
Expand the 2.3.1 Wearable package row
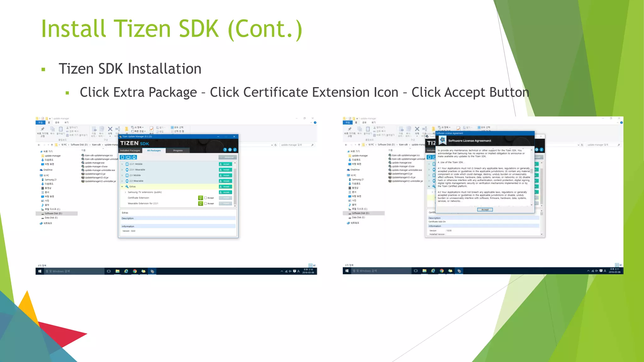pyautogui.click(x=122, y=170)
